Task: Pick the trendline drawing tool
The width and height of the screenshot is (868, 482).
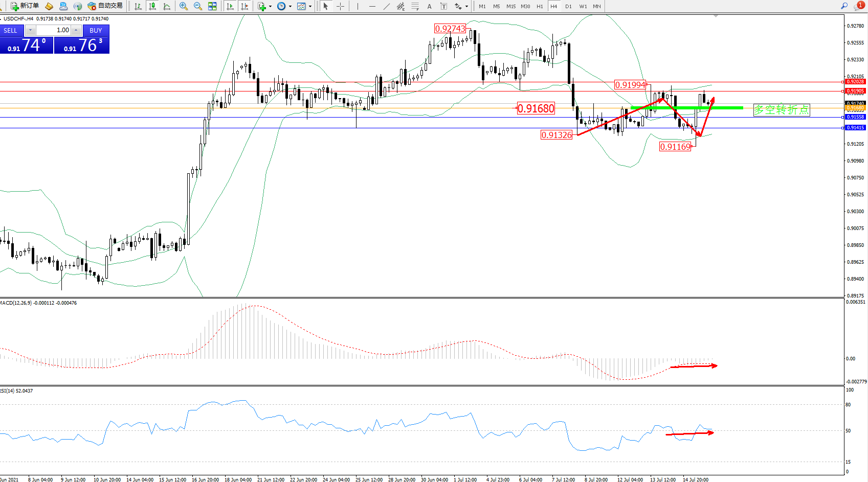Action: click(387, 6)
